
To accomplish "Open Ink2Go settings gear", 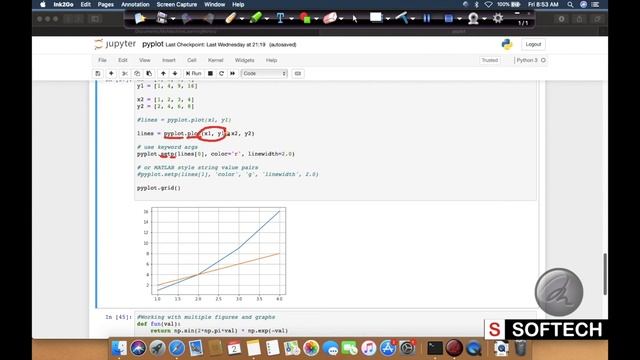I will (x=498, y=18).
